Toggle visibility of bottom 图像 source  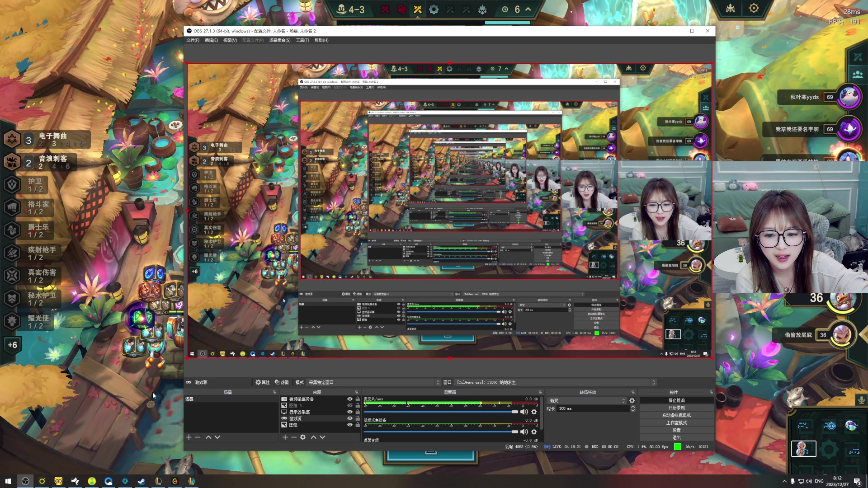coord(349,425)
